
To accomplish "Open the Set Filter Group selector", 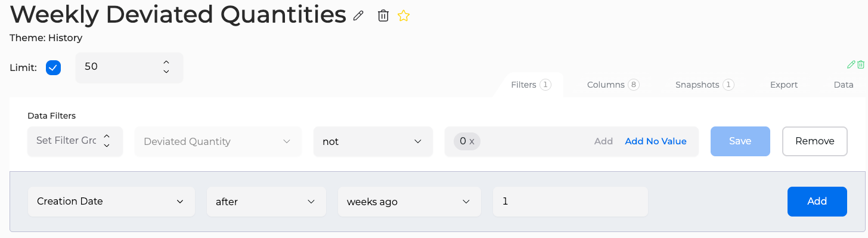I will [x=75, y=141].
